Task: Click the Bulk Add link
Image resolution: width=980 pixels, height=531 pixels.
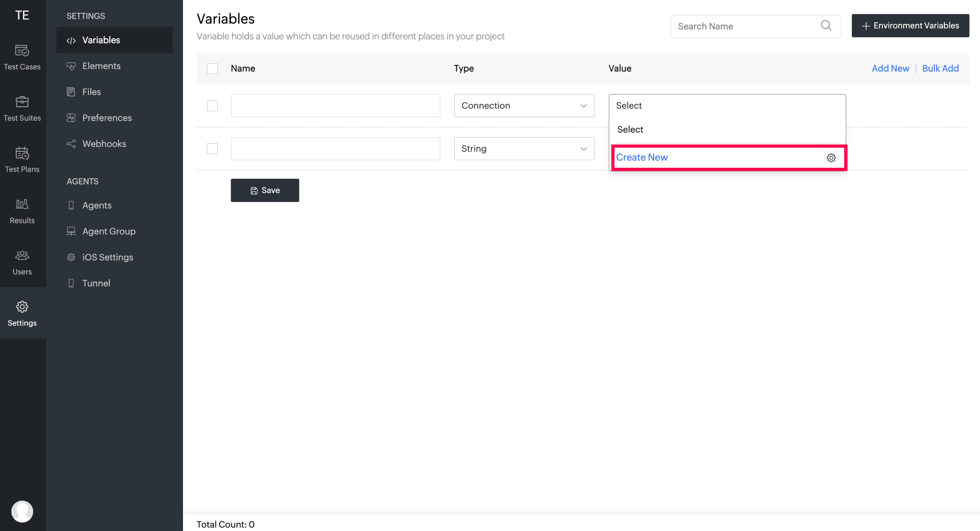Action: (940, 68)
